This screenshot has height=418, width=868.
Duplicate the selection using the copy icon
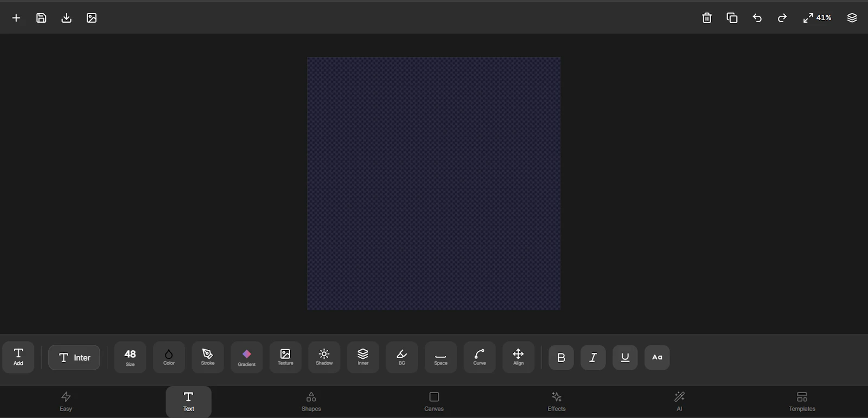coord(732,18)
